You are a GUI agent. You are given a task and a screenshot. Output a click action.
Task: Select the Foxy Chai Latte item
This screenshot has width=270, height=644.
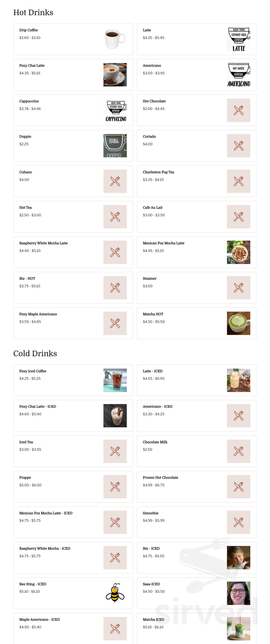tap(73, 75)
